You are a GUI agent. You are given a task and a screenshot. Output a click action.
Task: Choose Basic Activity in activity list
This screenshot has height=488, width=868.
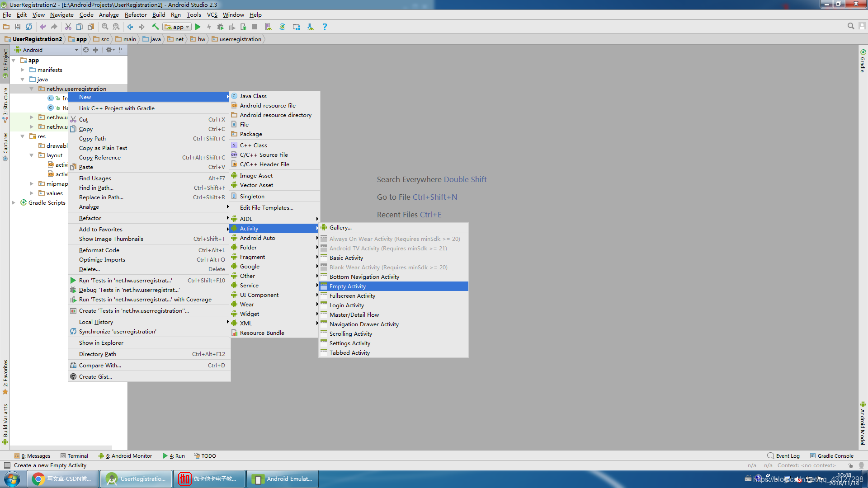point(393,258)
